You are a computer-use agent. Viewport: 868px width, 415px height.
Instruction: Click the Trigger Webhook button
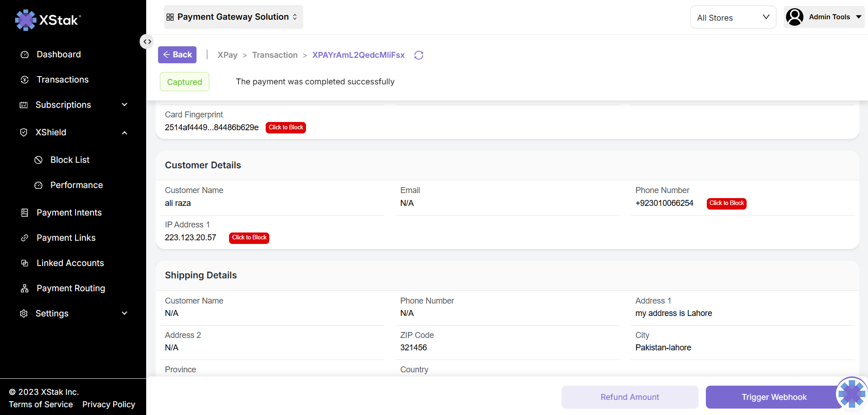[x=774, y=397]
